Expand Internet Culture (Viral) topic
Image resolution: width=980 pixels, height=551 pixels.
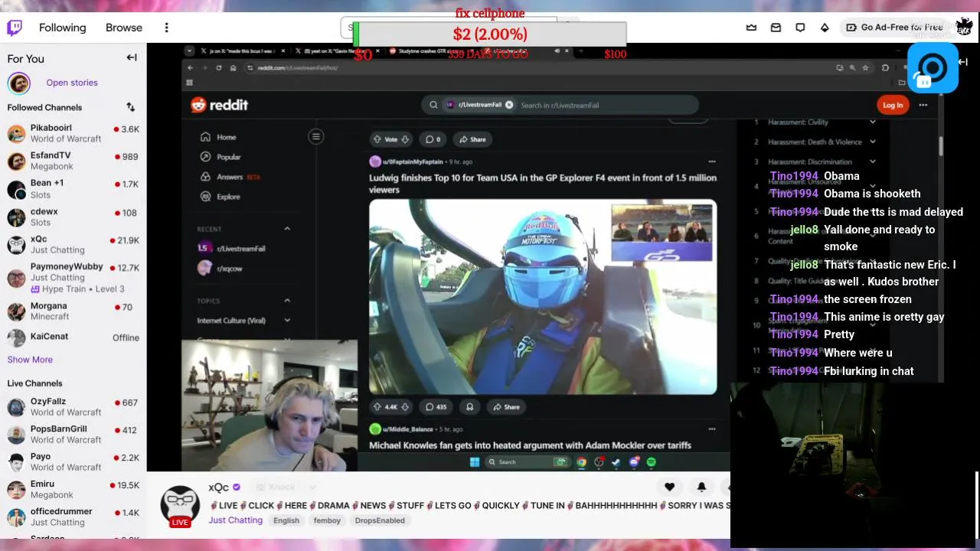tap(287, 321)
